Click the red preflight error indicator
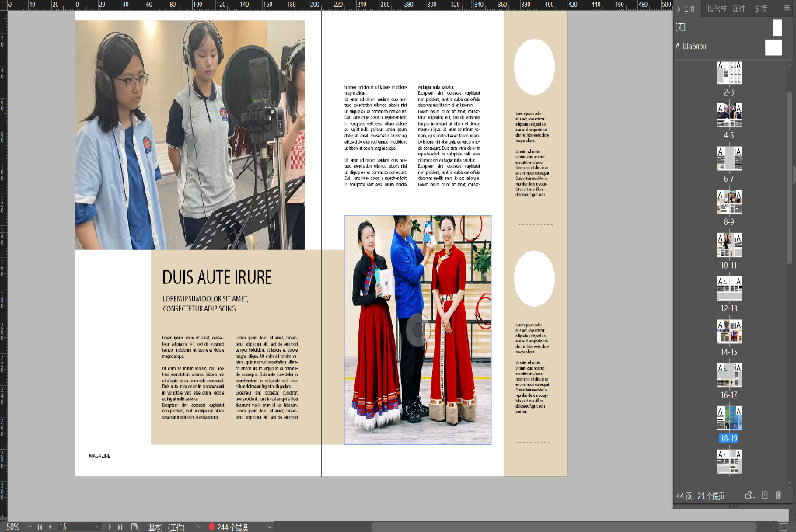The width and height of the screenshot is (796, 532). coord(211,527)
